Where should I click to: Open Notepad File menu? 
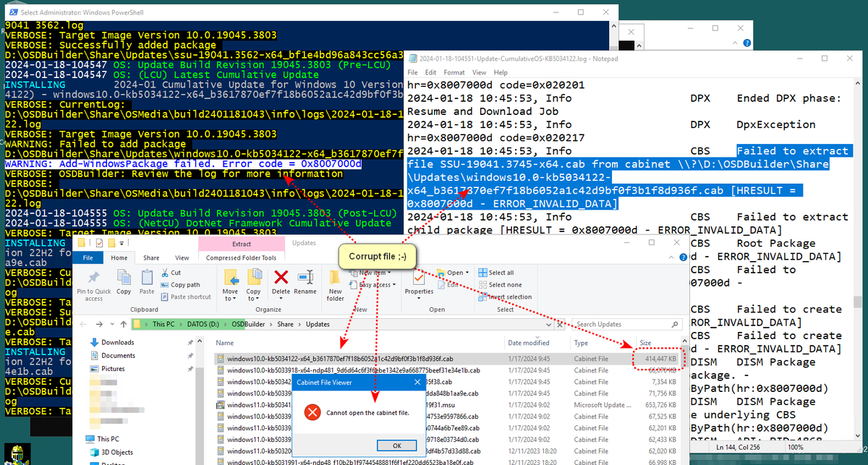(x=412, y=72)
